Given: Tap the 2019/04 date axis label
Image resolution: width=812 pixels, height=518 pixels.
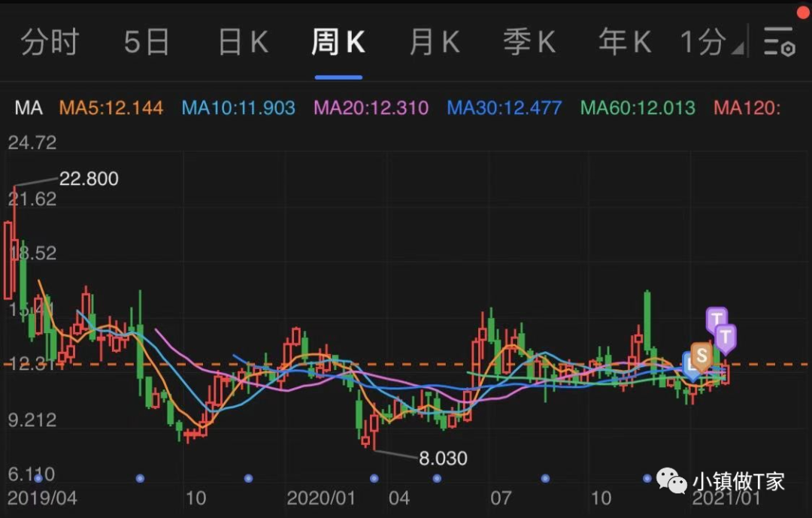Looking at the screenshot, I should [42, 498].
